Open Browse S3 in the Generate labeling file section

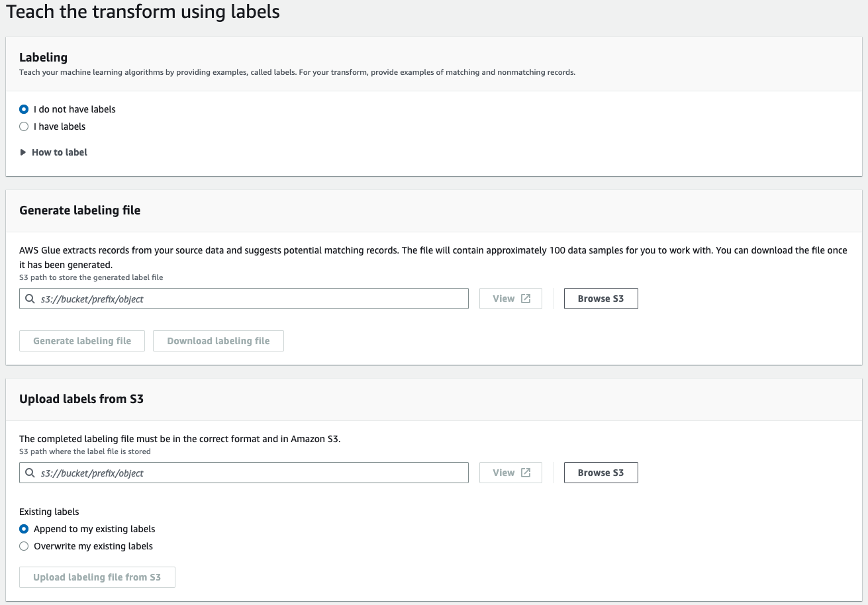coord(601,299)
